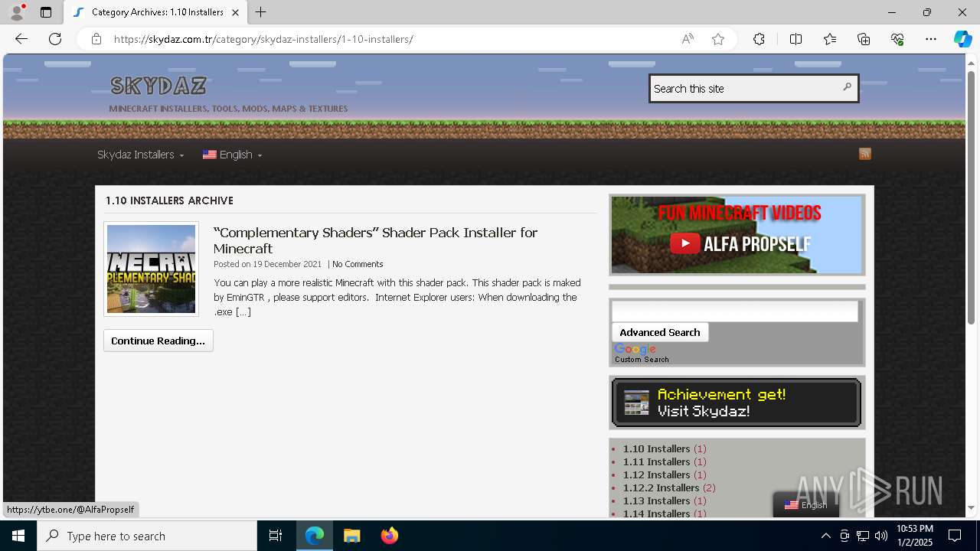Open the 1.12.2 Installers category link
This screenshot has width=980, height=551.
[x=661, y=487]
